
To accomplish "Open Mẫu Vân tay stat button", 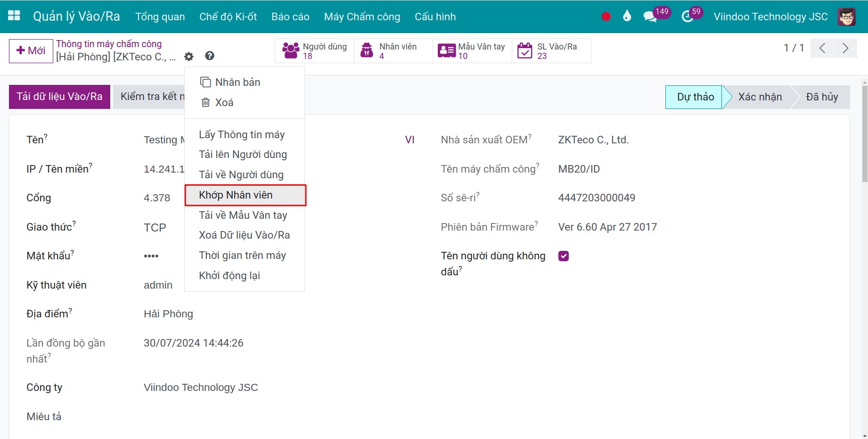I will coord(472,51).
